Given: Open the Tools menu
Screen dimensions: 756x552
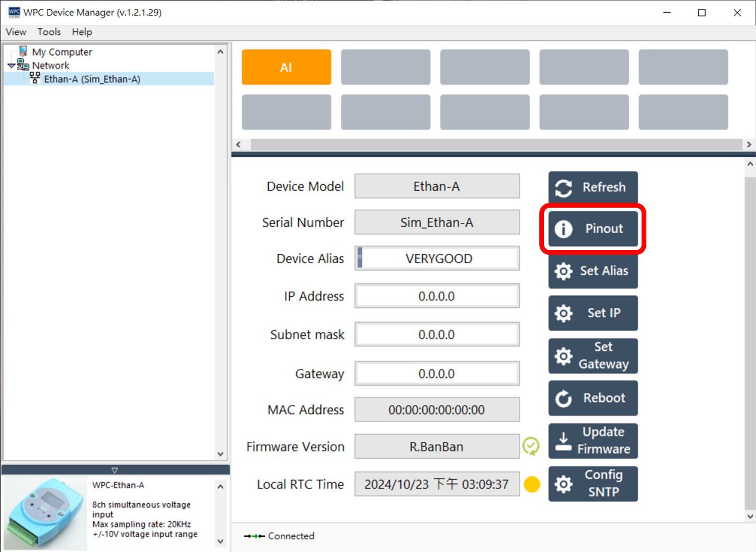Looking at the screenshot, I should (49, 32).
